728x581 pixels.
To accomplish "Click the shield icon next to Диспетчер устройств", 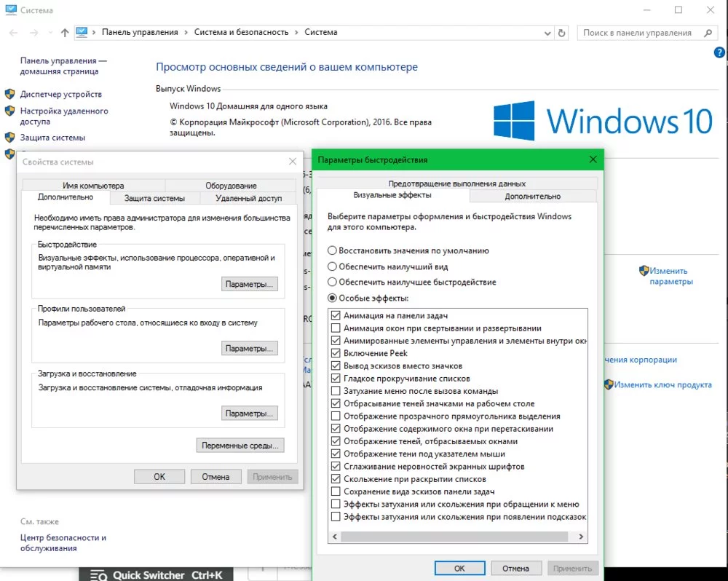I will click(x=9, y=94).
